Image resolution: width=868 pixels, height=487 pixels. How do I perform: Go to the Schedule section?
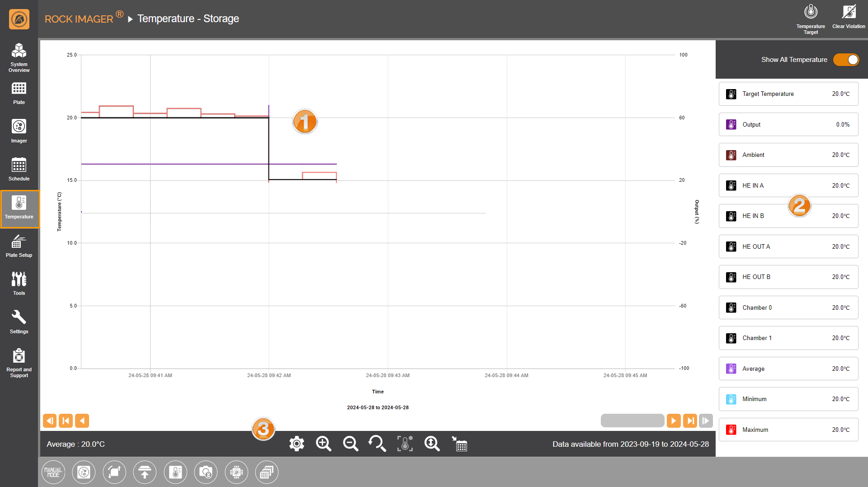pyautogui.click(x=19, y=169)
